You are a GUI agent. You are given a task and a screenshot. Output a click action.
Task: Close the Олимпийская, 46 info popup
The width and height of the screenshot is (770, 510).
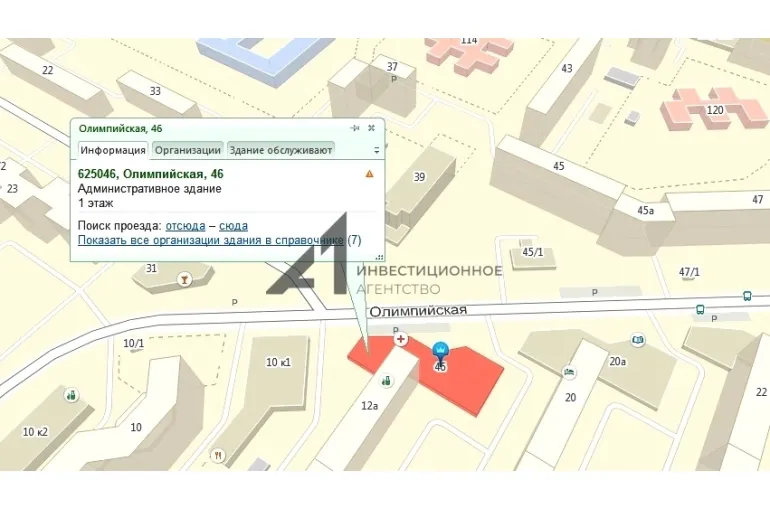coord(371,128)
